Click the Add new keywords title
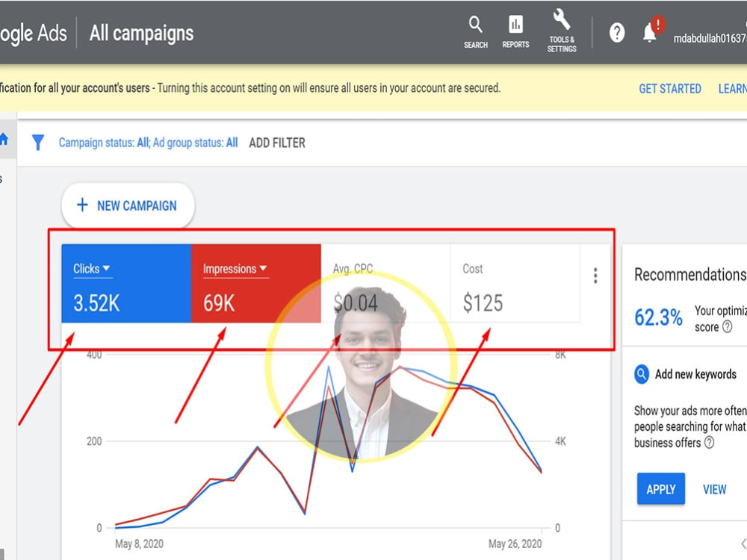 [x=695, y=374]
